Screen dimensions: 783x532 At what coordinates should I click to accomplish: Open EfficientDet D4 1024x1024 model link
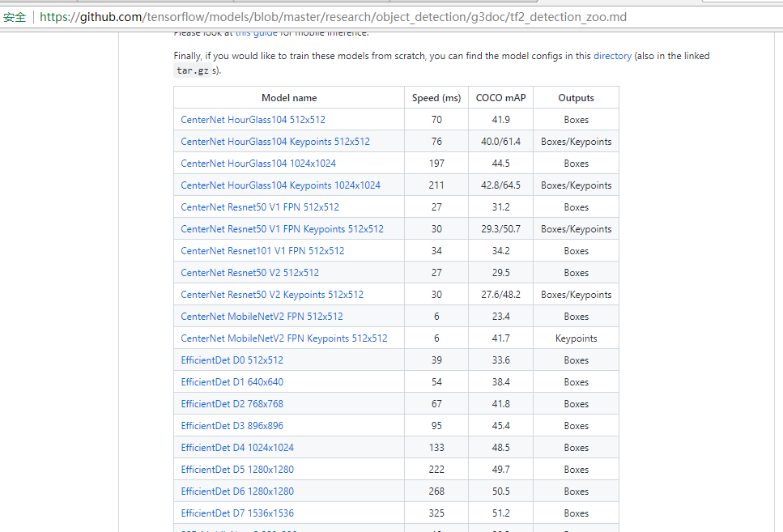click(x=237, y=448)
